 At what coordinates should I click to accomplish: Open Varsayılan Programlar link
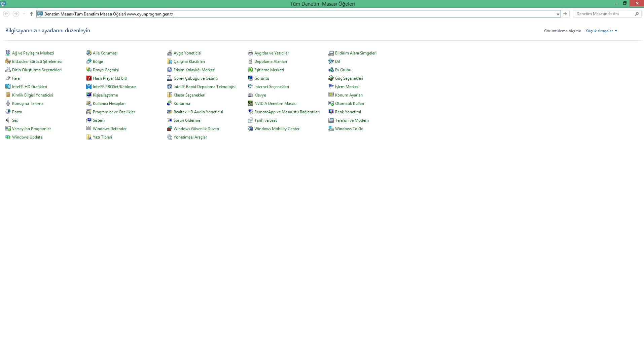pos(31,129)
